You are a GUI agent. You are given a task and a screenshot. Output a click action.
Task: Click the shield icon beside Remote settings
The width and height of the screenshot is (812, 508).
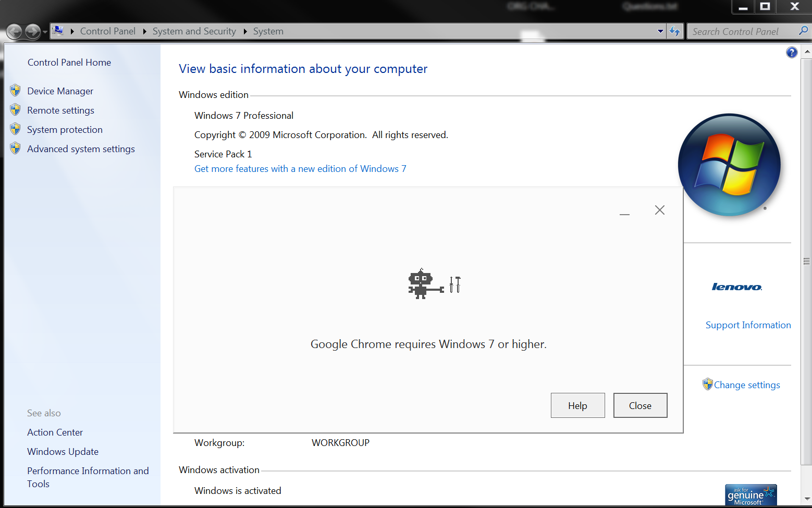tap(15, 110)
